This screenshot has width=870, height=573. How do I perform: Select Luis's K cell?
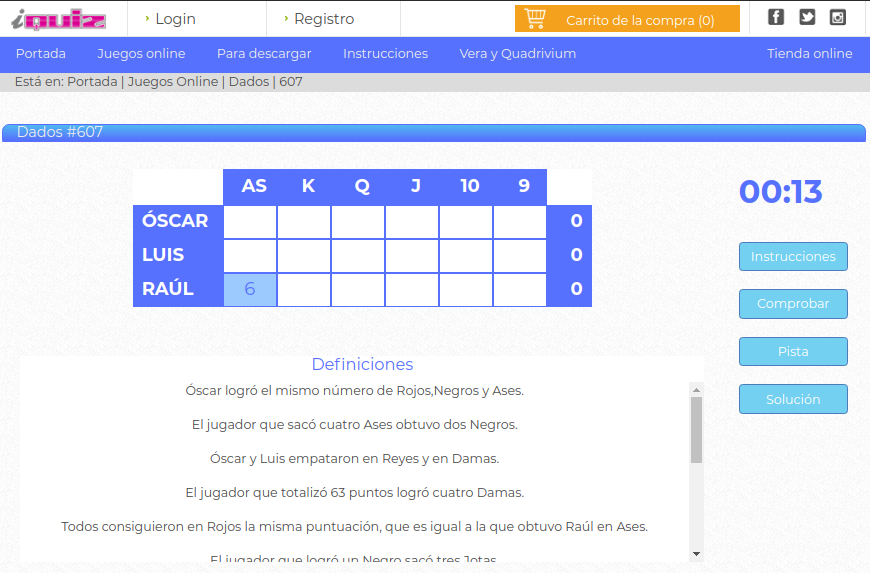(x=304, y=256)
